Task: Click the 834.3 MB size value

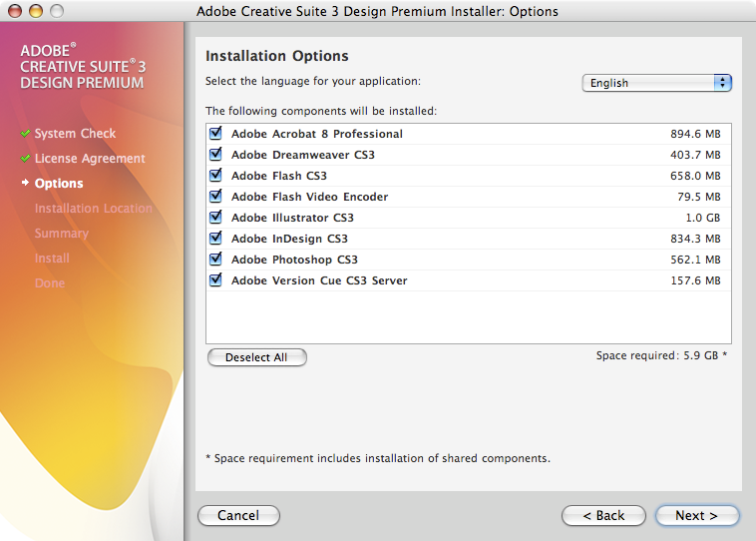Action: coord(695,239)
